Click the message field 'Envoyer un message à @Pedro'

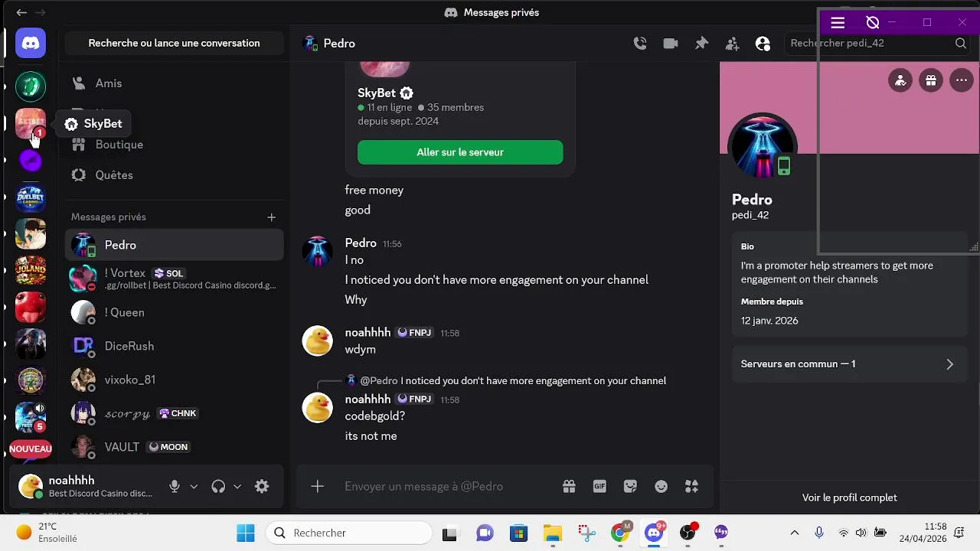(448, 487)
